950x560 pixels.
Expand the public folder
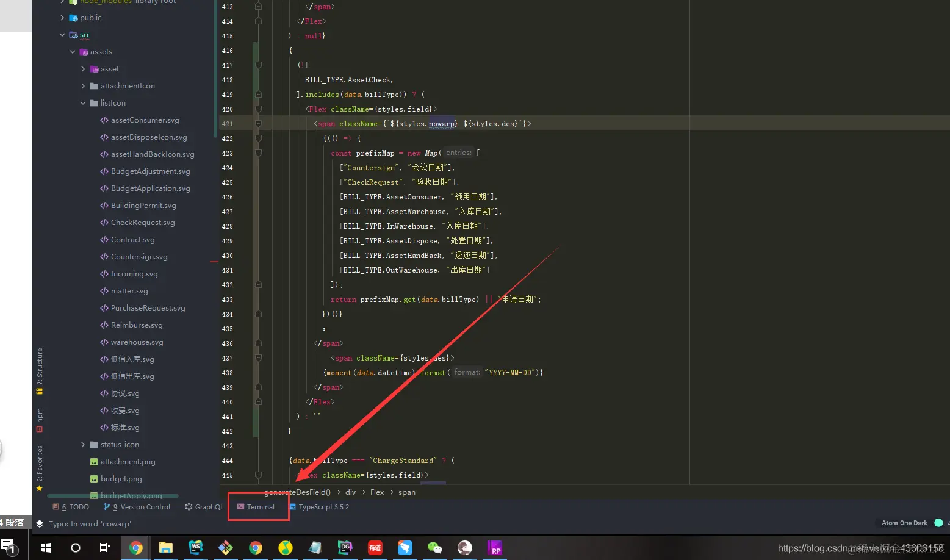click(x=62, y=18)
